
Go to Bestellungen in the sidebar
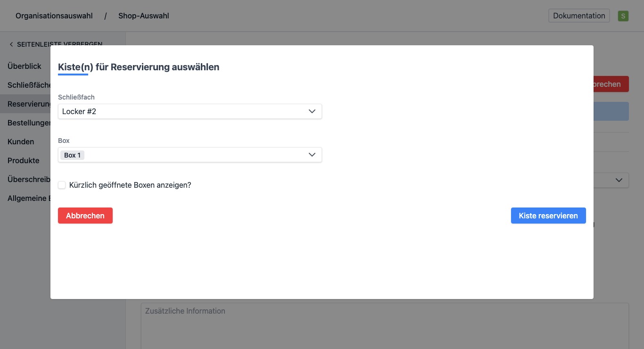point(28,123)
